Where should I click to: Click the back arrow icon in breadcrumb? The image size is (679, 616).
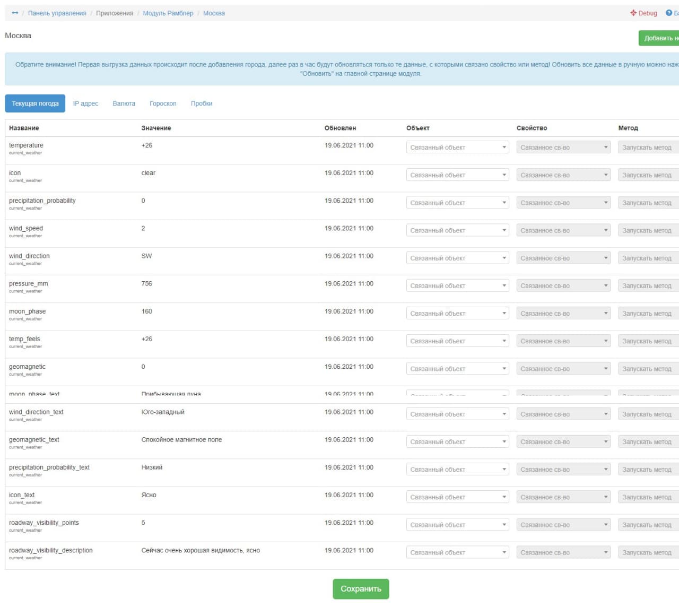[15, 13]
